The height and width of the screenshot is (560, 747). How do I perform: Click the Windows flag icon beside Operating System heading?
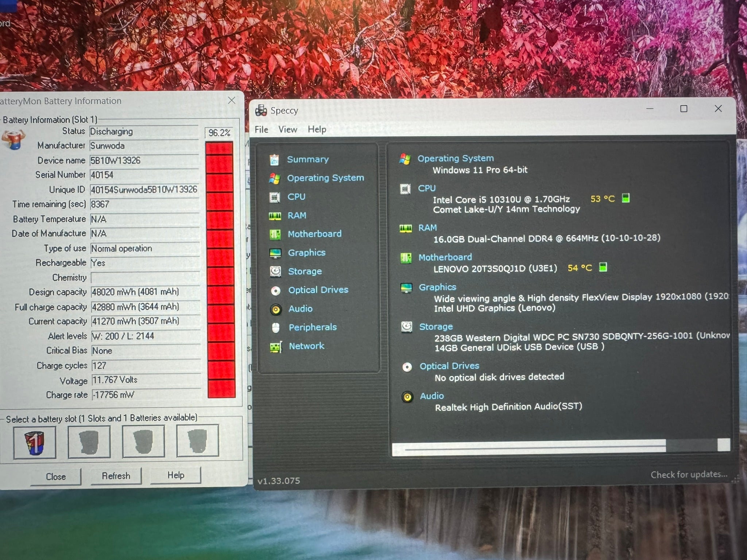click(405, 159)
